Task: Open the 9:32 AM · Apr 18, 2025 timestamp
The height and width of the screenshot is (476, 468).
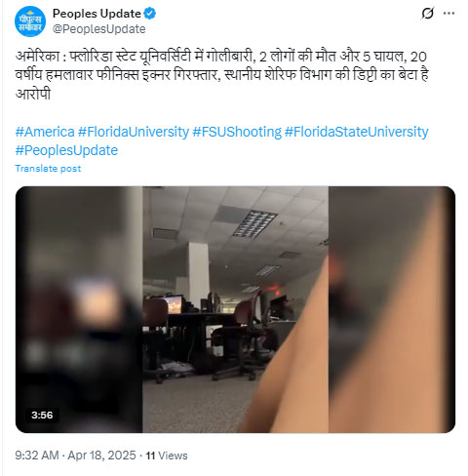Action: coord(75,456)
